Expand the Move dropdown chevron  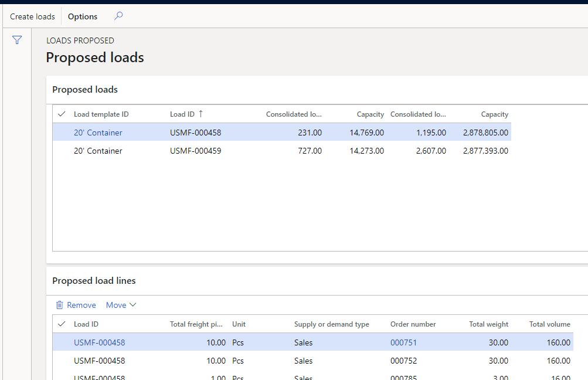(x=132, y=305)
